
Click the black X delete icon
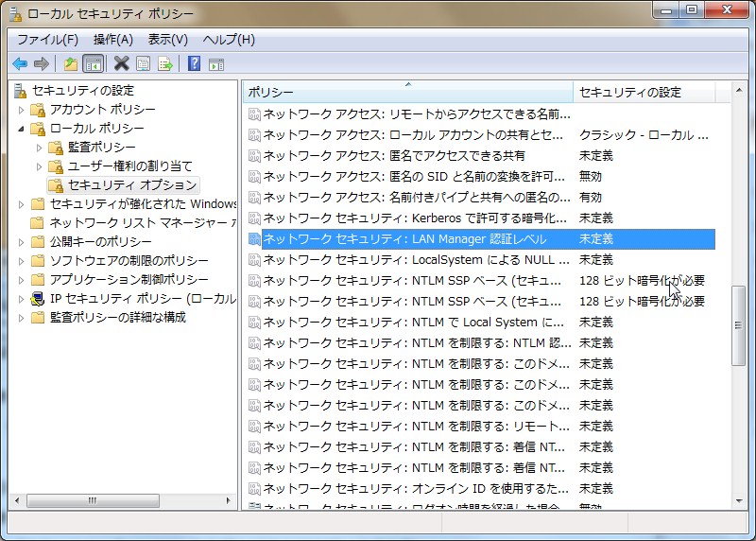pyautogui.click(x=122, y=63)
